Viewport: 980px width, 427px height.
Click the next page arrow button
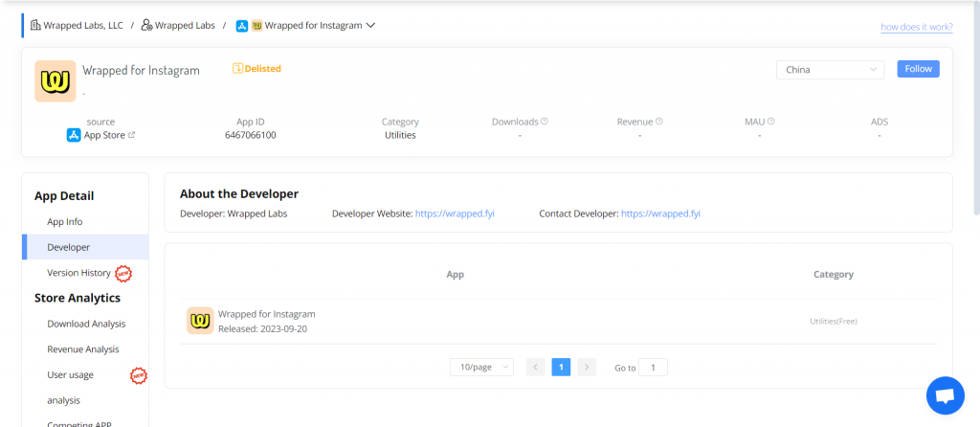[x=587, y=367]
